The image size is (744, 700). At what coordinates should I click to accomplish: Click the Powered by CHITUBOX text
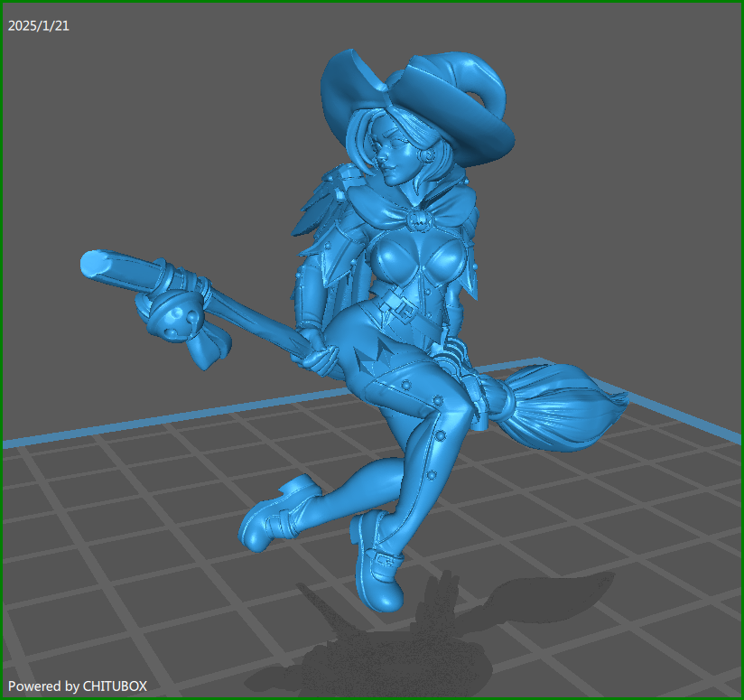pyautogui.click(x=77, y=686)
